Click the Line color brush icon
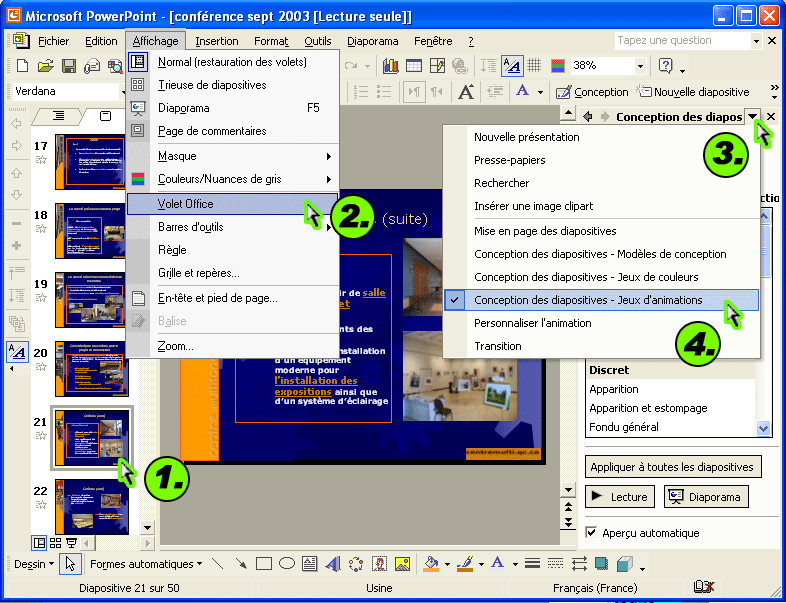Viewport: 786px width, 603px height. pyautogui.click(x=465, y=564)
